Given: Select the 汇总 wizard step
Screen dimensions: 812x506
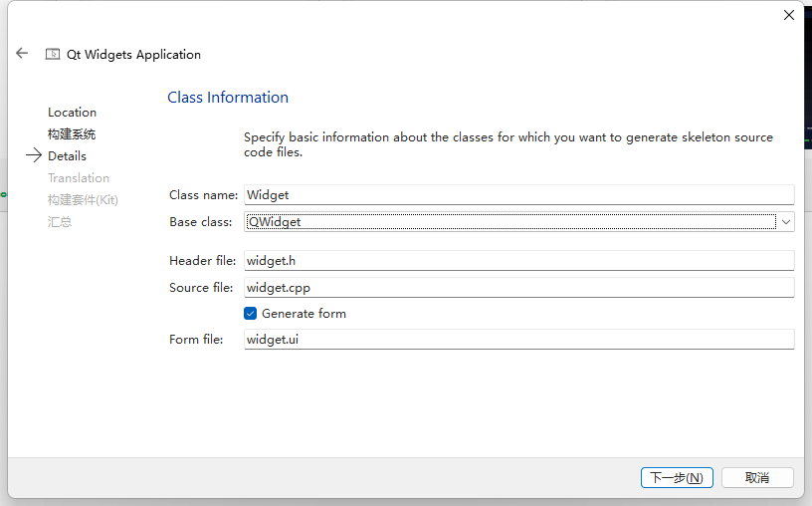Looking at the screenshot, I should coord(60,222).
